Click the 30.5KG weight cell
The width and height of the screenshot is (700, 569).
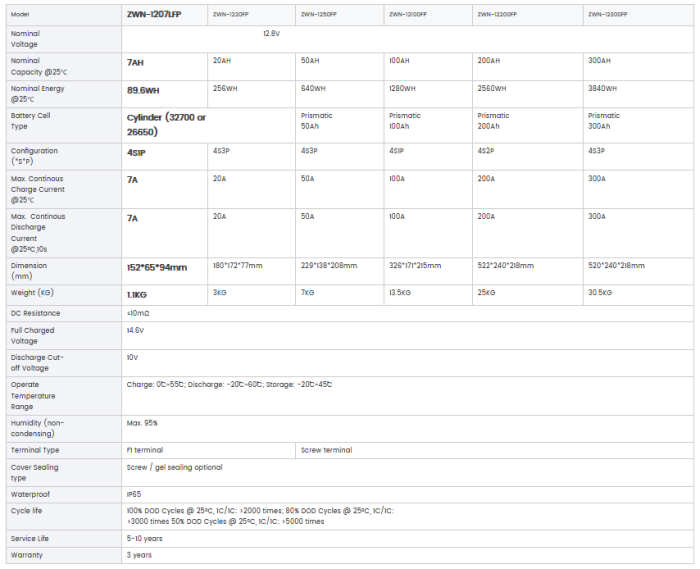(x=602, y=292)
